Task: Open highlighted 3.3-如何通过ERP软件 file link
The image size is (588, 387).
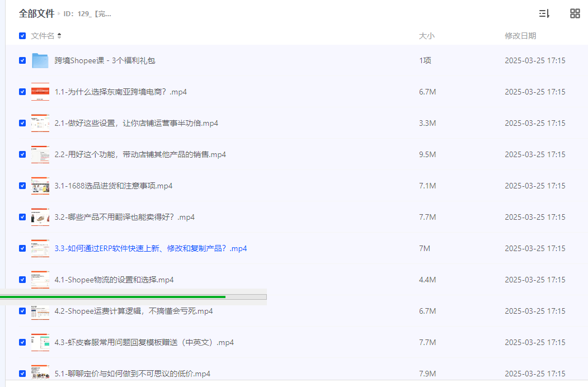Action: (150, 248)
